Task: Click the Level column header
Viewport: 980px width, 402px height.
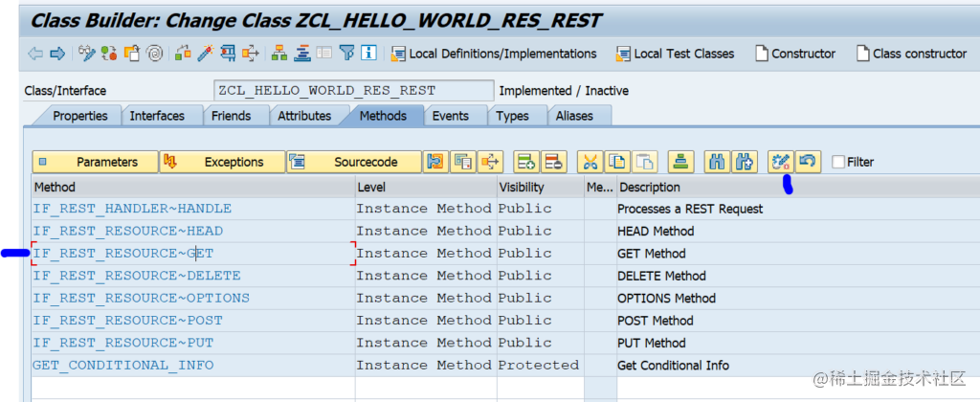Action: pyautogui.click(x=426, y=187)
